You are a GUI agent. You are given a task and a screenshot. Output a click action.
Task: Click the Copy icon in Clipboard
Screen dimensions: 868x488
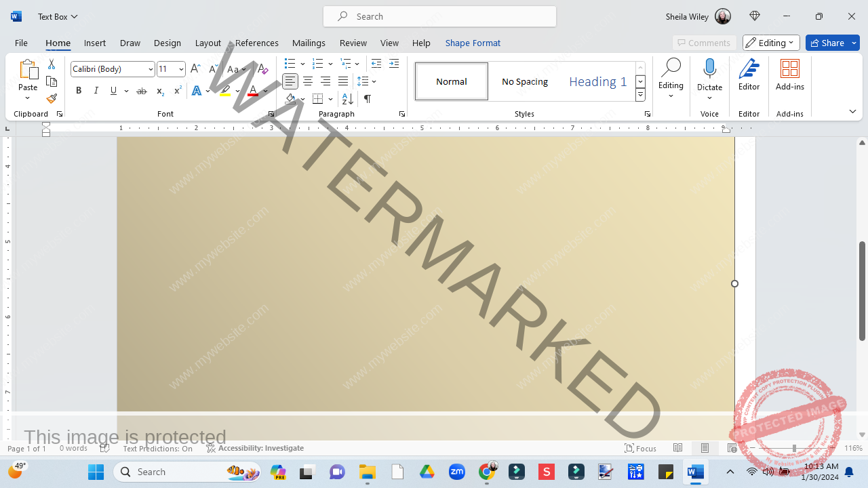[x=52, y=81]
